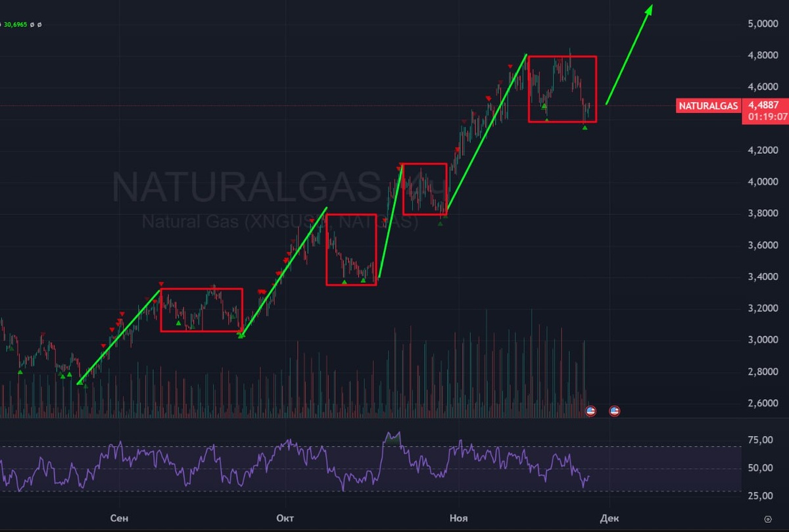Click the 4,0000 price axis label
The width and height of the screenshot is (789, 532).
tap(763, 181)
